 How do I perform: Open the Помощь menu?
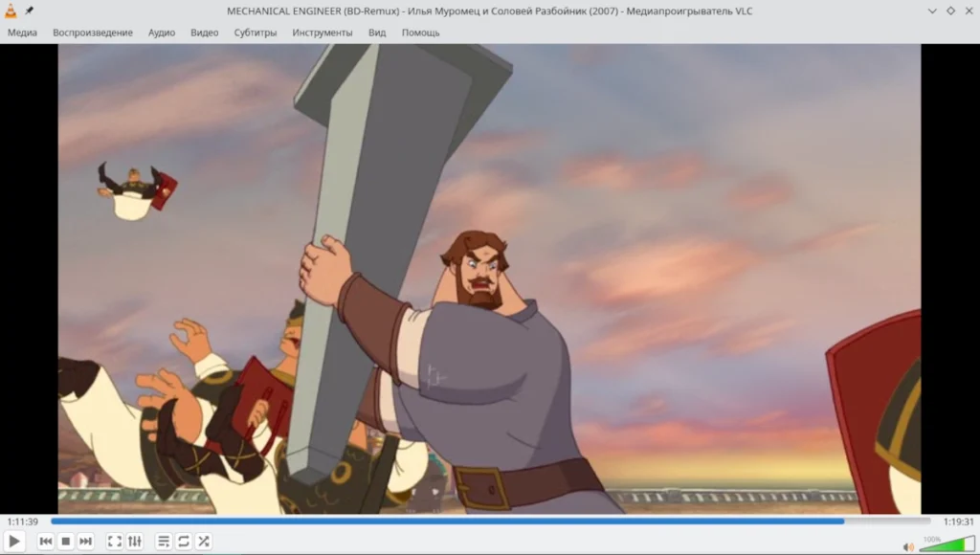[421, 33]
